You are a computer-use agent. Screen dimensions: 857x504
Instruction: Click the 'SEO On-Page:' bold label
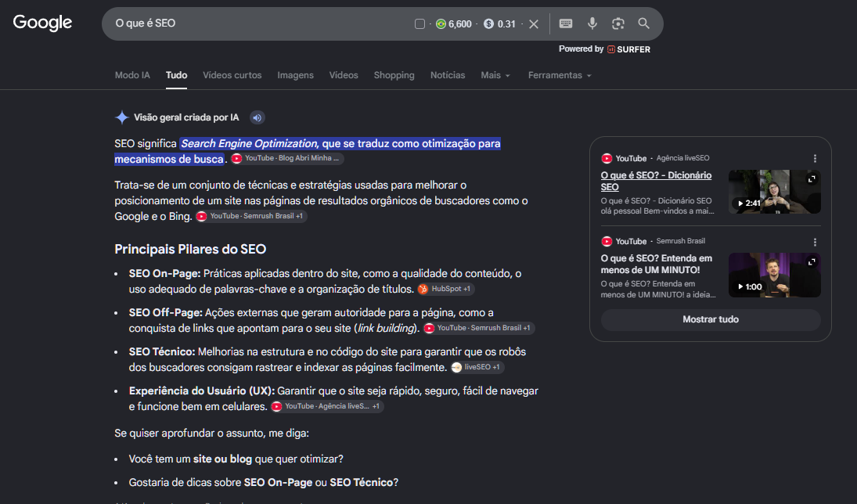[164, 273]
